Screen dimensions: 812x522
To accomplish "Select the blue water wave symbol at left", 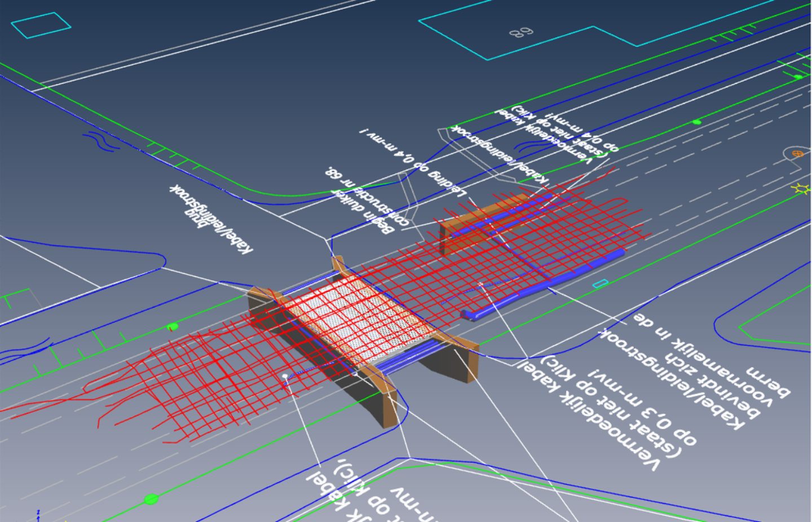I will click(100, 141).
